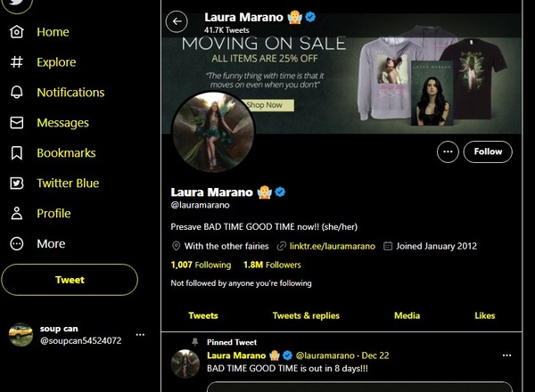Screen dimensions: 535x392
Task: Click the Home house icon
Action: coord(17,32)
